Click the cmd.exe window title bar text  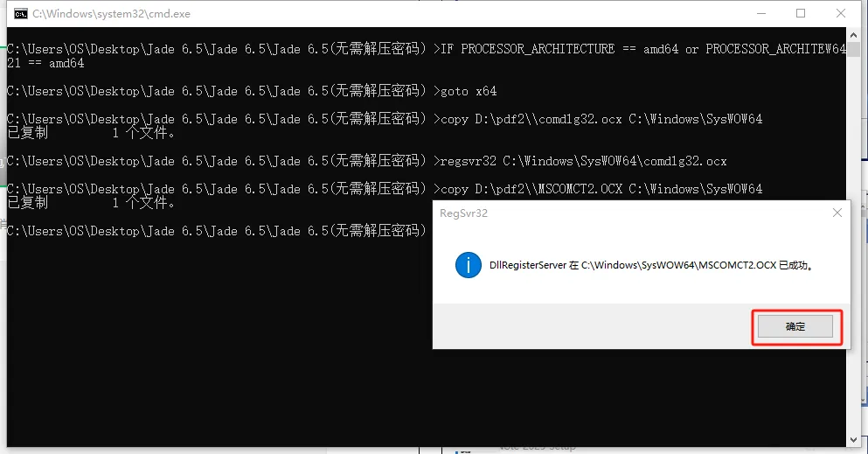tap(111, 14)
